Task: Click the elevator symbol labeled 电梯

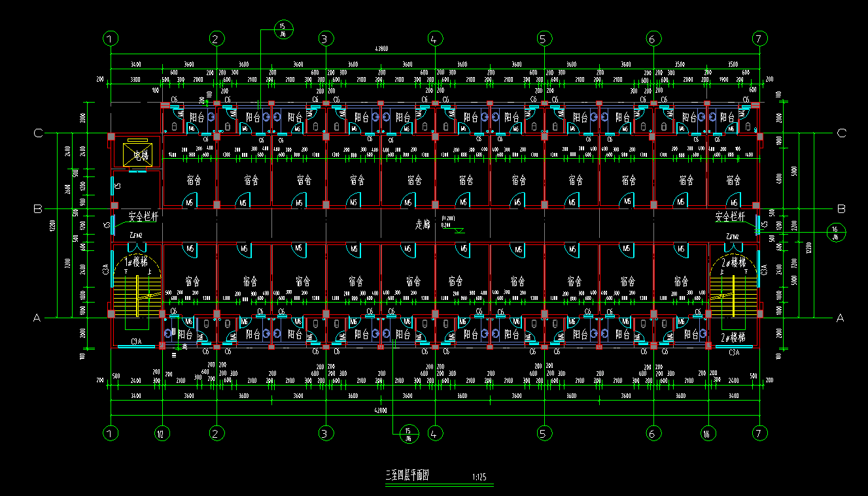Action: click(137, 155)
